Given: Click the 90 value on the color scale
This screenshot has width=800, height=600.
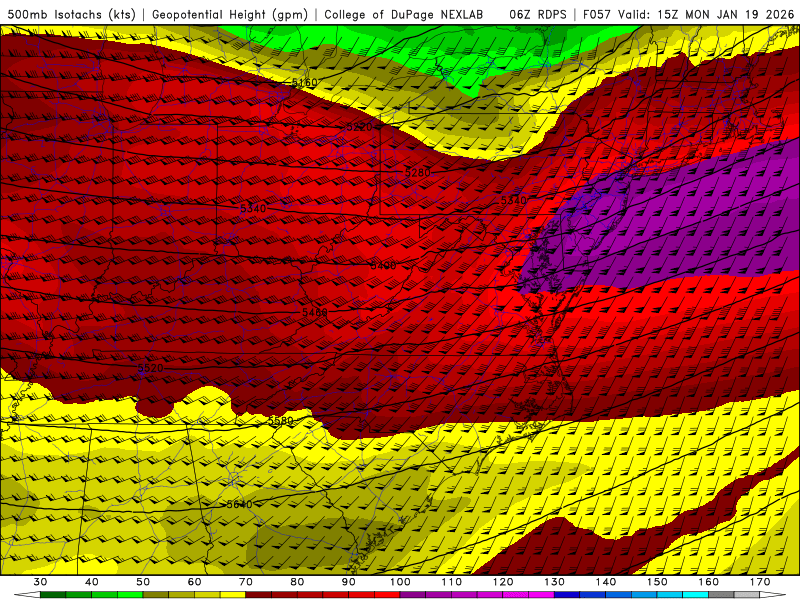Looking at the screenshot, I should (x=349, y=582).
